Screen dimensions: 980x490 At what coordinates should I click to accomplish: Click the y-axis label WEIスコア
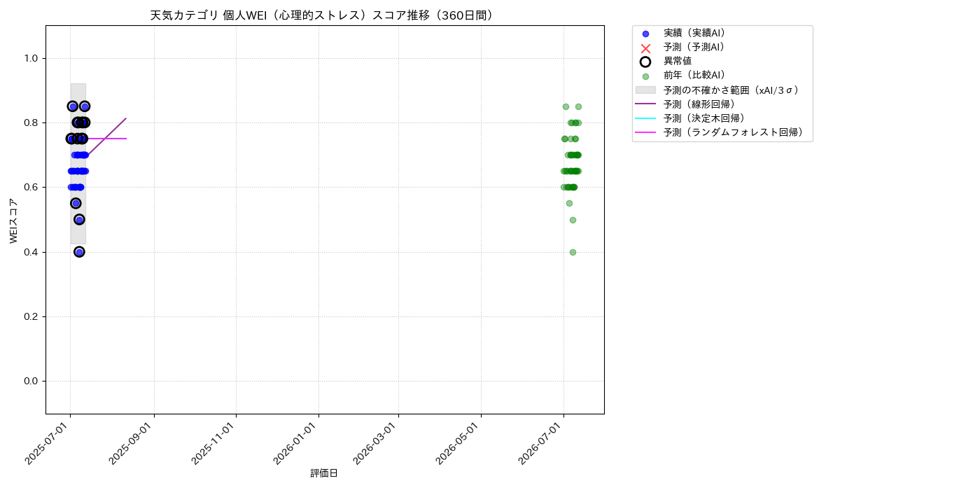point(14,220)
